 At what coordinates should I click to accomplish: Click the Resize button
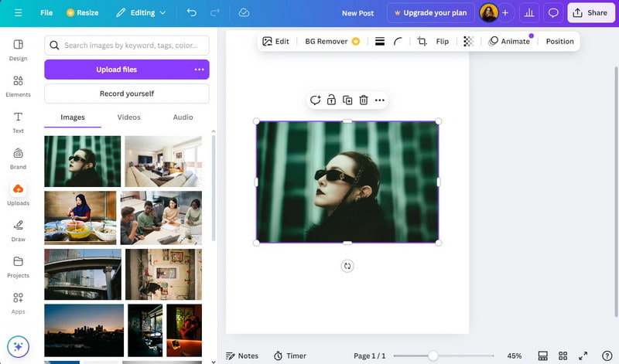tap(82, 13)
